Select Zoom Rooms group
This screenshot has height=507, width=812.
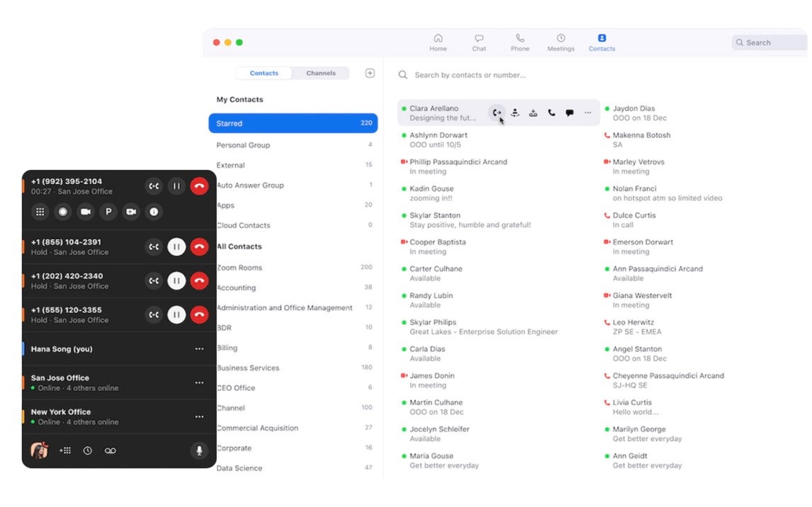click(295, 267)
